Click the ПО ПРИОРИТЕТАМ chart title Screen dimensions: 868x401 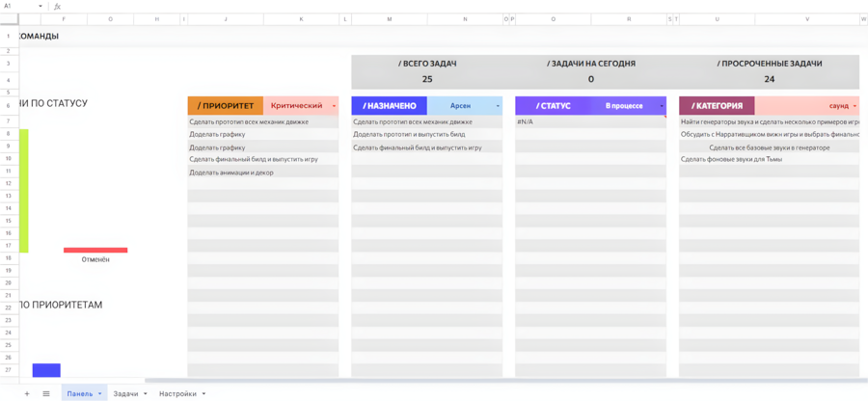click(61, 305)
